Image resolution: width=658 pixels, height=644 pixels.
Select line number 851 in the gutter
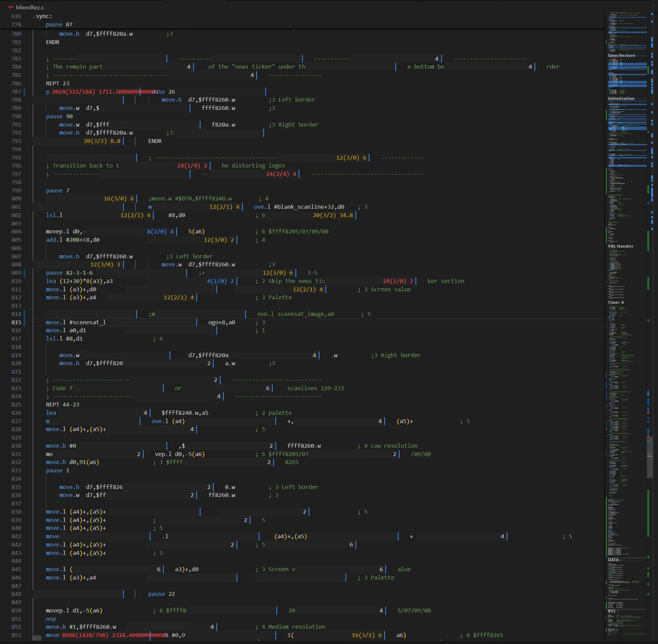tap(16, 619)
